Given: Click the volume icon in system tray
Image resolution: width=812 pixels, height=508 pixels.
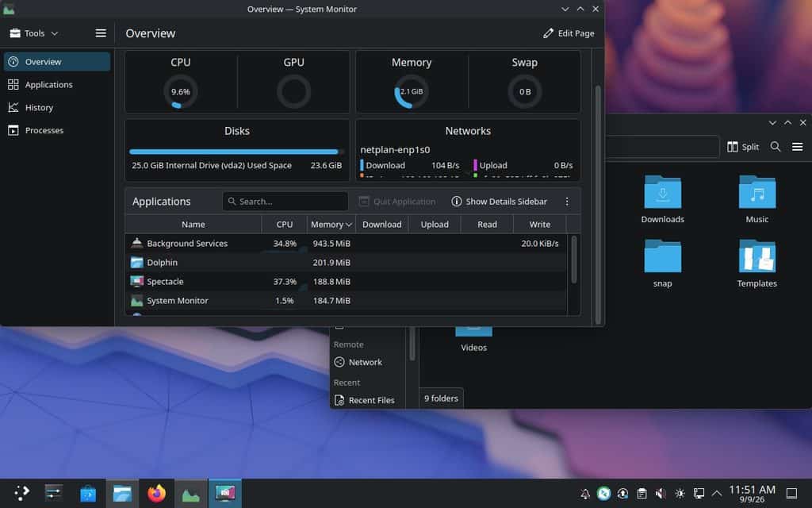Looking at the screenshot, I should 661,494.
